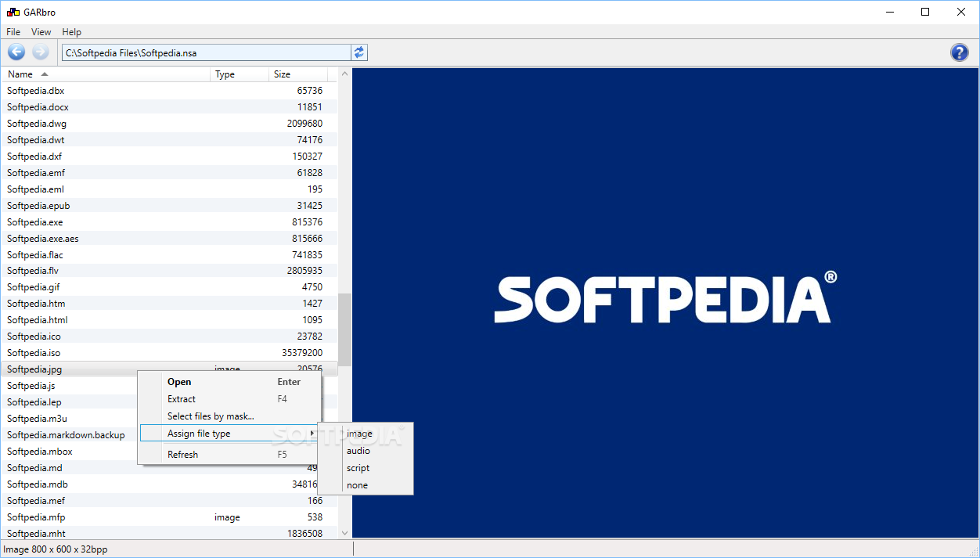This screenshot has width=980, height=558.
Task: Select the Softpedia.exe.aes file
Action: (170, 239)
